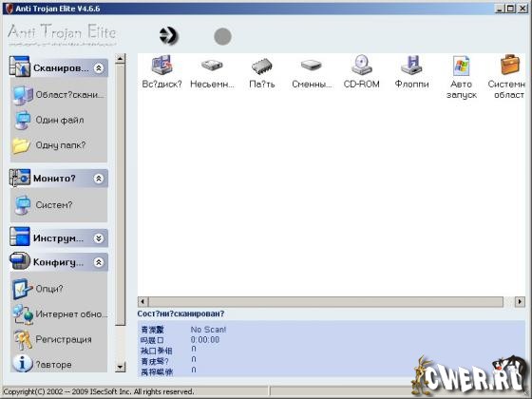Collapse the Монито sidebar section
532x399 pixels.
(x=99, y=179)
